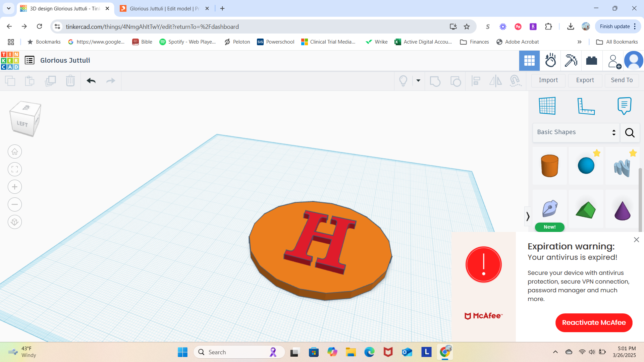Image resolution: width=644 pixels, height=362 pixels.
Task: Click the Paste tool icon
Action: click(30, 81)
